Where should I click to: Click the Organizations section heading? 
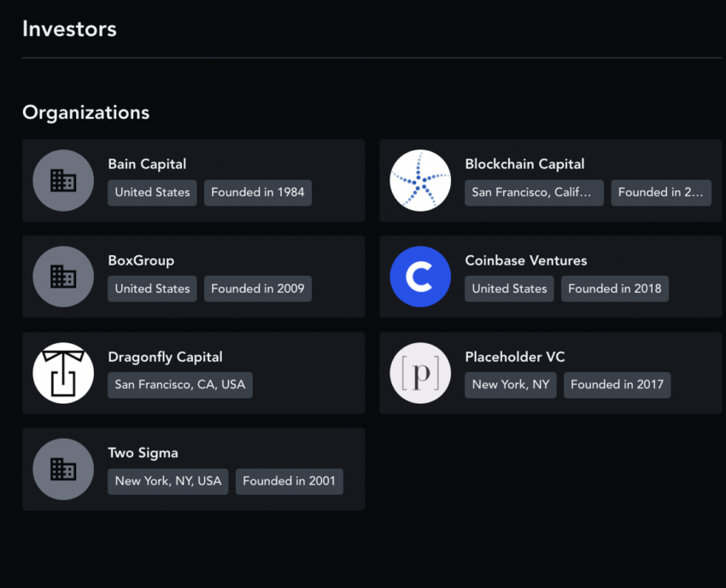point(85,113)
